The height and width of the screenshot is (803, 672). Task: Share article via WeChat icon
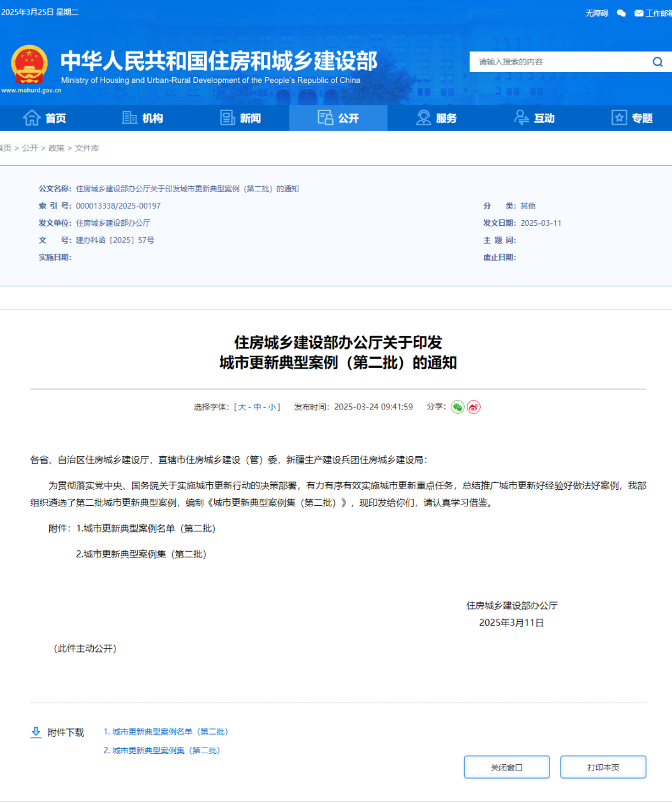point(457,407)
